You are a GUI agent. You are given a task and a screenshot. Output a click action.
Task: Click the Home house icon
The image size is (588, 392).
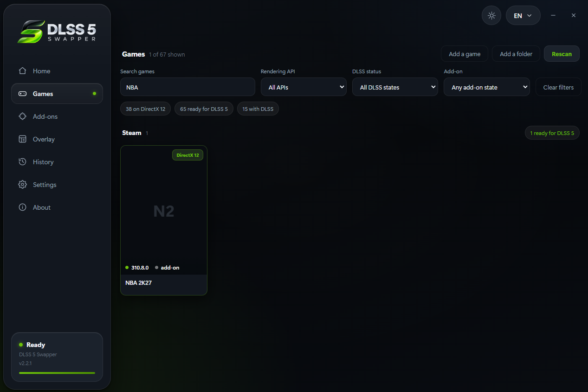click(x=22, y=71)
